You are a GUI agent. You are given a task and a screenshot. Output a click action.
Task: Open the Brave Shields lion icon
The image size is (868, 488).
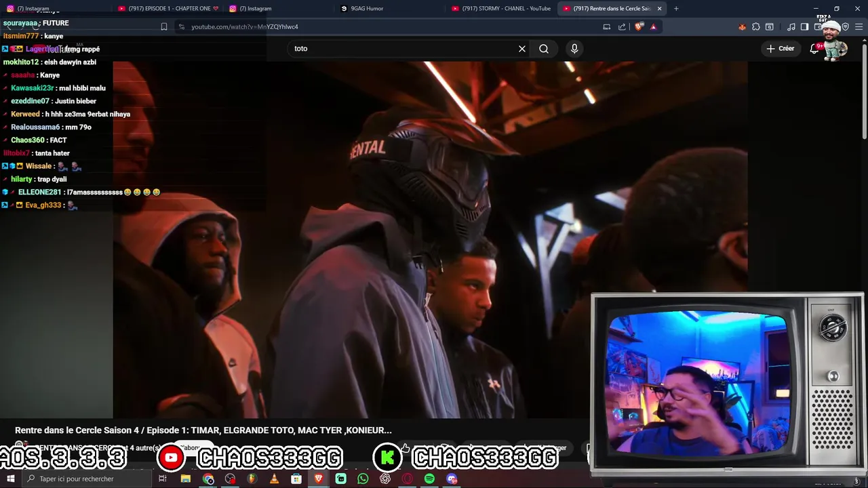tap(639, 27)
